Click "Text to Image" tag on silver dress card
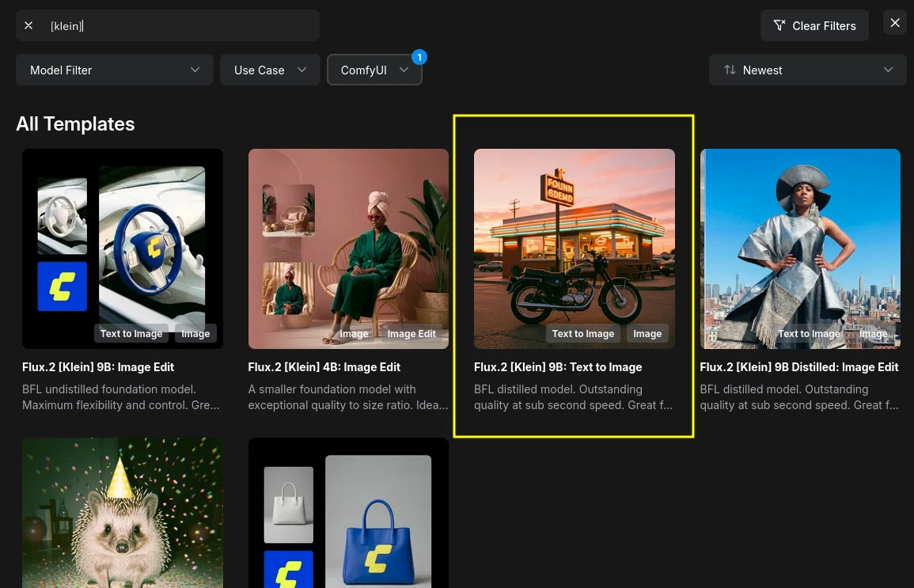Viewport: 914px width, 588px height. (x=809, y=333)
